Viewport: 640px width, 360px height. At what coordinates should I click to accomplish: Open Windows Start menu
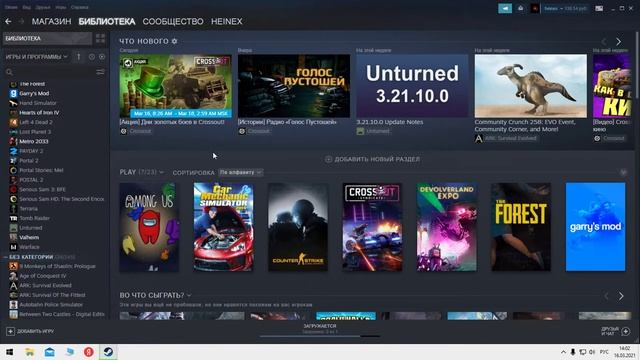(x=9, y=352)
